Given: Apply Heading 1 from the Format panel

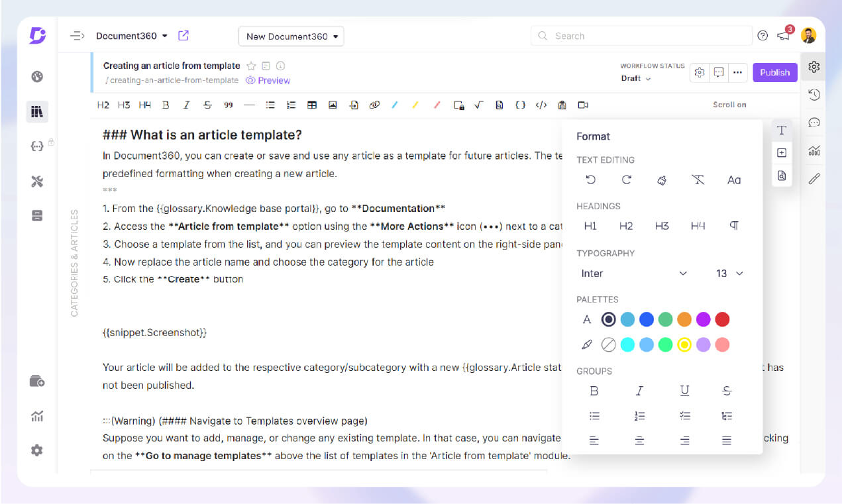Looking at the screenshot, I should point(590,225).
